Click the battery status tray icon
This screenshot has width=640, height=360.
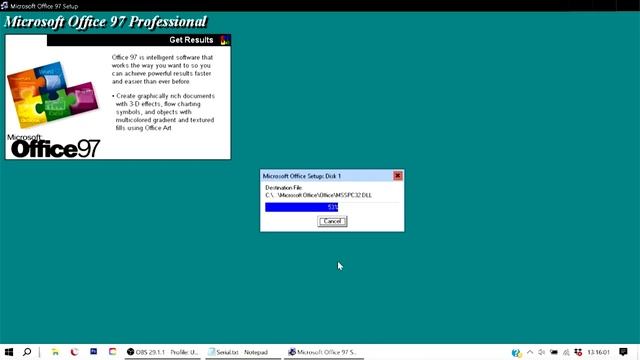[x=554, y=352]
